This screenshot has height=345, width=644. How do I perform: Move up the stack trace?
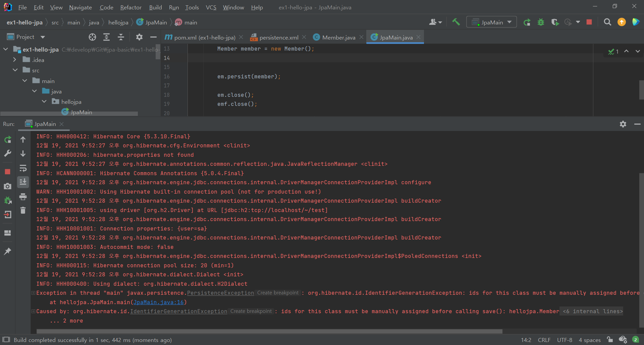pyautogui.click(x=23, y=139)
